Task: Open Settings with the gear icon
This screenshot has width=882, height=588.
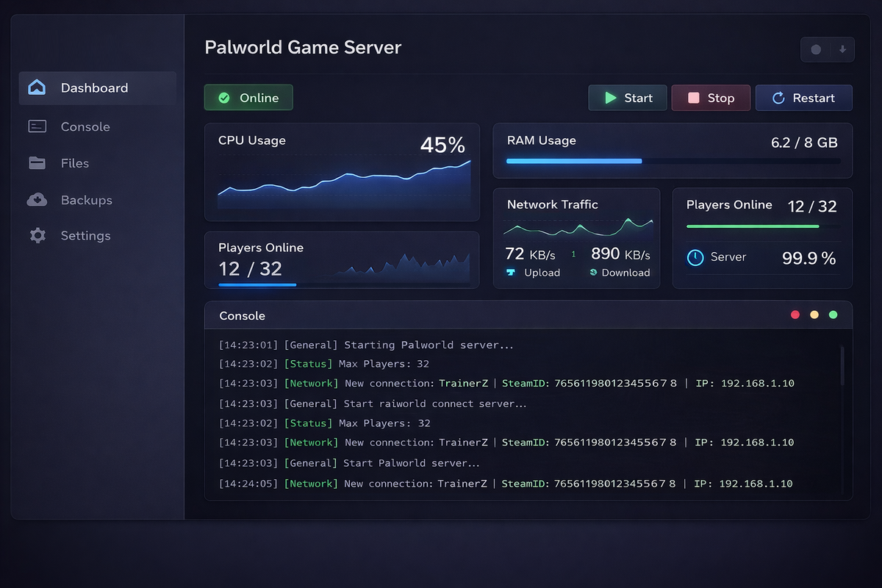Action: pyautogui.click(x=37, y=235)
